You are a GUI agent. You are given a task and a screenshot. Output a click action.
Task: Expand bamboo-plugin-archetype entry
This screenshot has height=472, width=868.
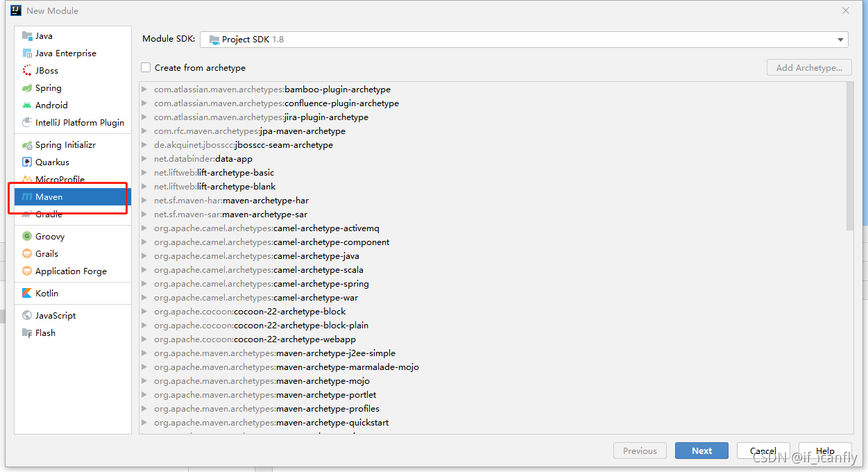click(144, 90)
